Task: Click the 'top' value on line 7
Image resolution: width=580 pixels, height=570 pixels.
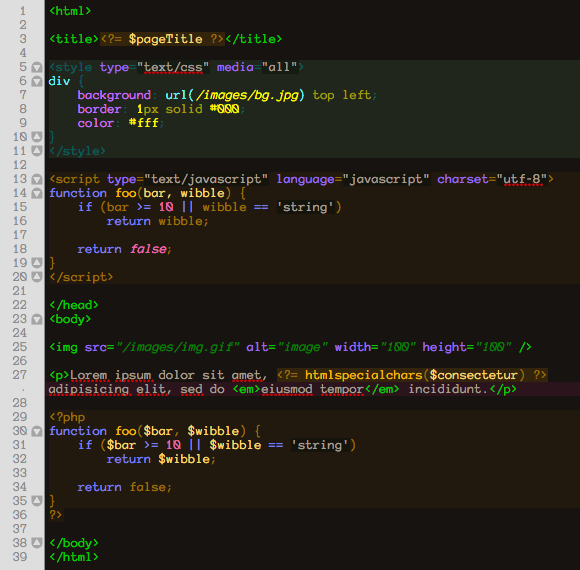Action: click(x=323, y=95)
